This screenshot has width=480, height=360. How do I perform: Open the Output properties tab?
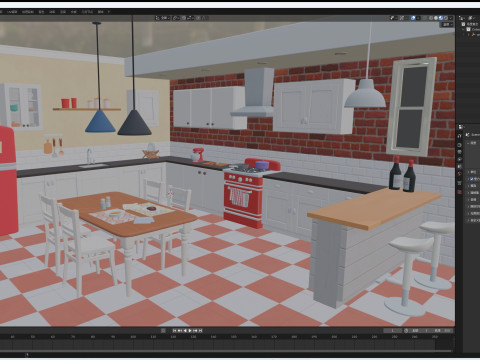click(x=459, y=152)
